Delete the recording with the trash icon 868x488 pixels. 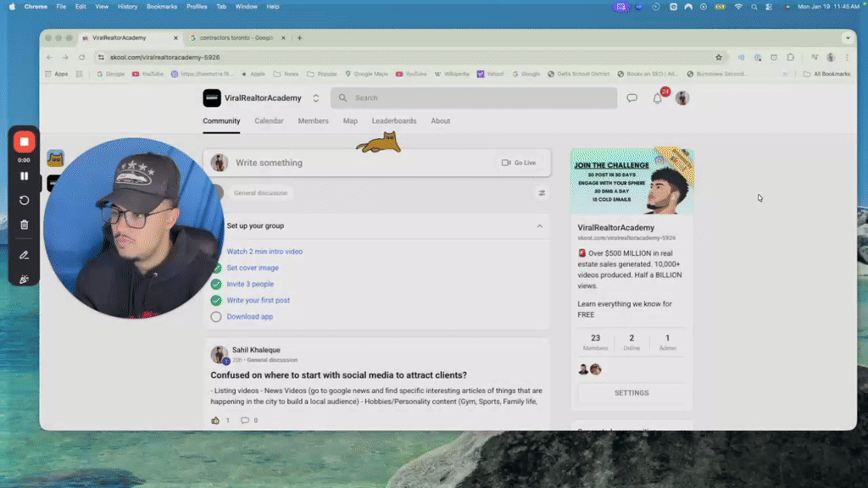(x=24, y=225)
